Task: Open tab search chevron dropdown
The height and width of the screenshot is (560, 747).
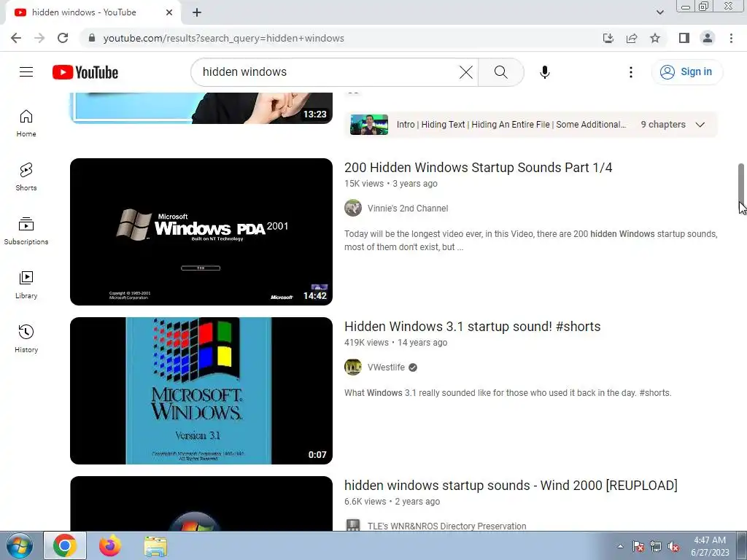Action: 659,12
